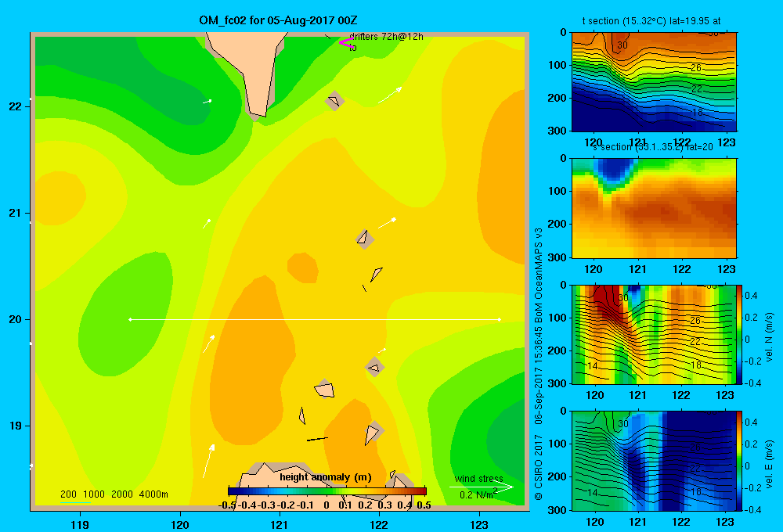The image size is (783, 532).
Task: Click the long wind arrow near 120.3E 18.7N
Action: [x=209, y=461]
